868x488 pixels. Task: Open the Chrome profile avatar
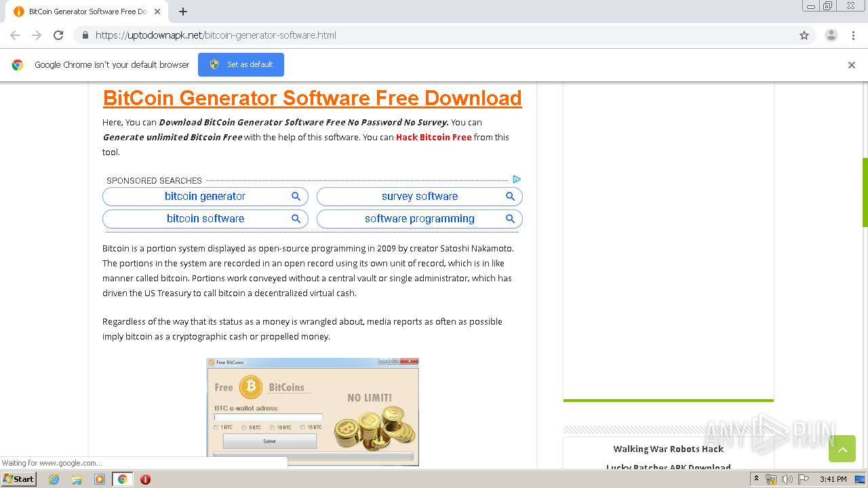point(831,35)
